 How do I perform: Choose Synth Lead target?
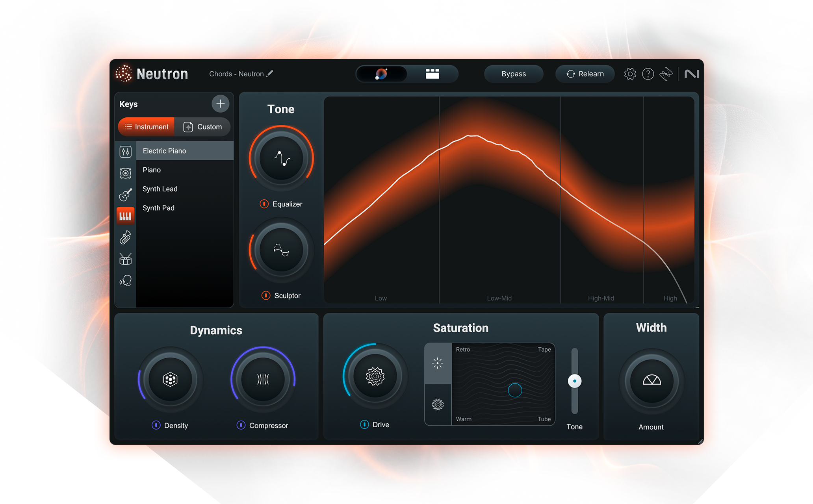pos(185,189)
